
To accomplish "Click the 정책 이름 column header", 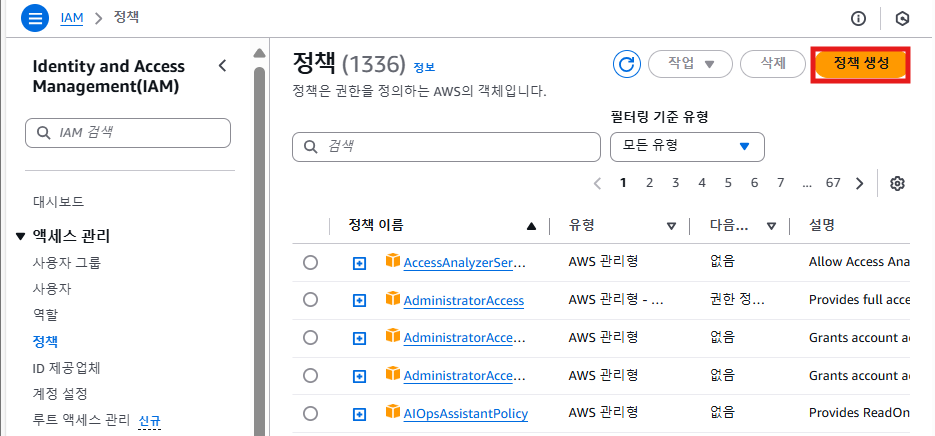I will coord(376,225).
